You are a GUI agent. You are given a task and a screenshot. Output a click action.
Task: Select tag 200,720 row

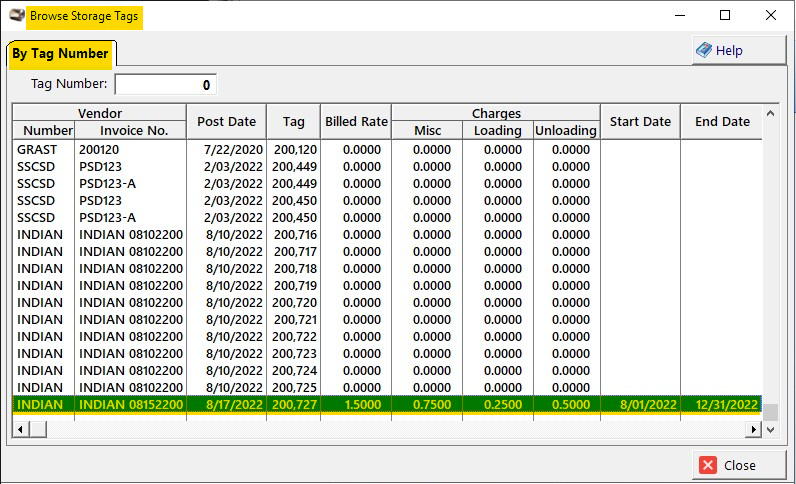click(x=387, y=303)
